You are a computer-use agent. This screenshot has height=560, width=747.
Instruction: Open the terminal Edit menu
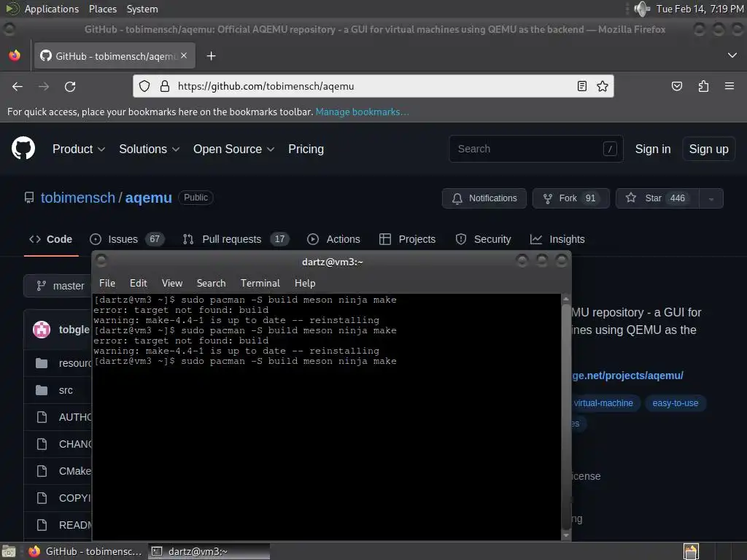138,284
